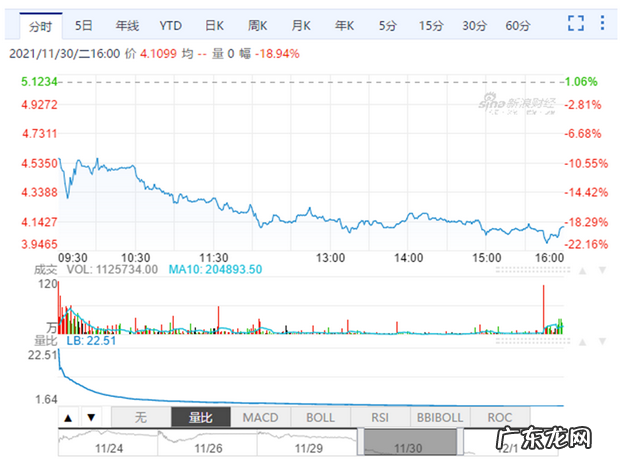630x467 pixels.
Task: Click the up triangle beside indicator buttons
Action: 68,418
